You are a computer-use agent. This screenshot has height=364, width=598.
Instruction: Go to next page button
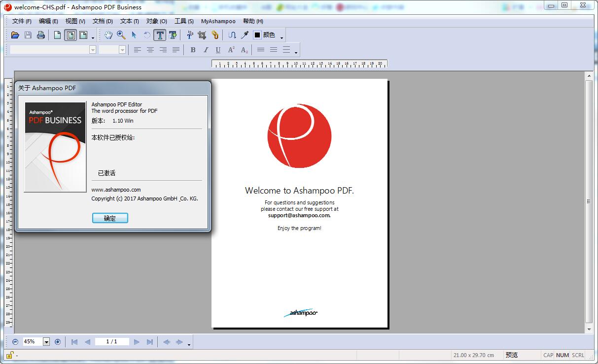[137, 341]
